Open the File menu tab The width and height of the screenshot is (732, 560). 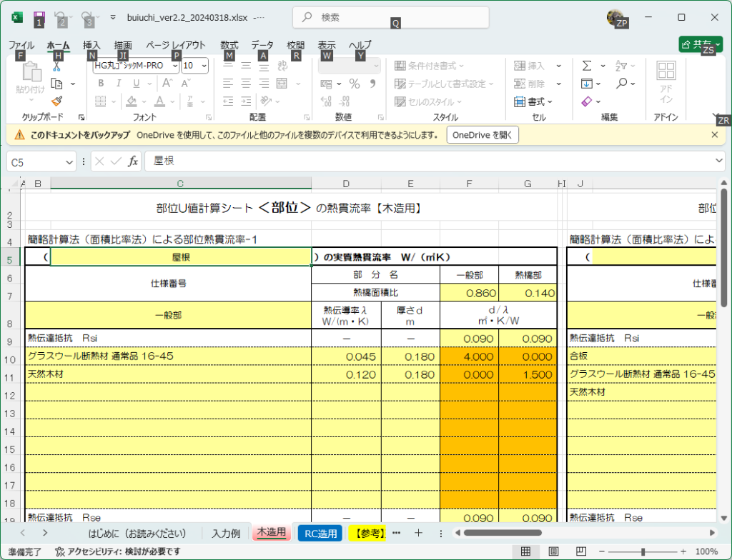click(x=21, y=45)
